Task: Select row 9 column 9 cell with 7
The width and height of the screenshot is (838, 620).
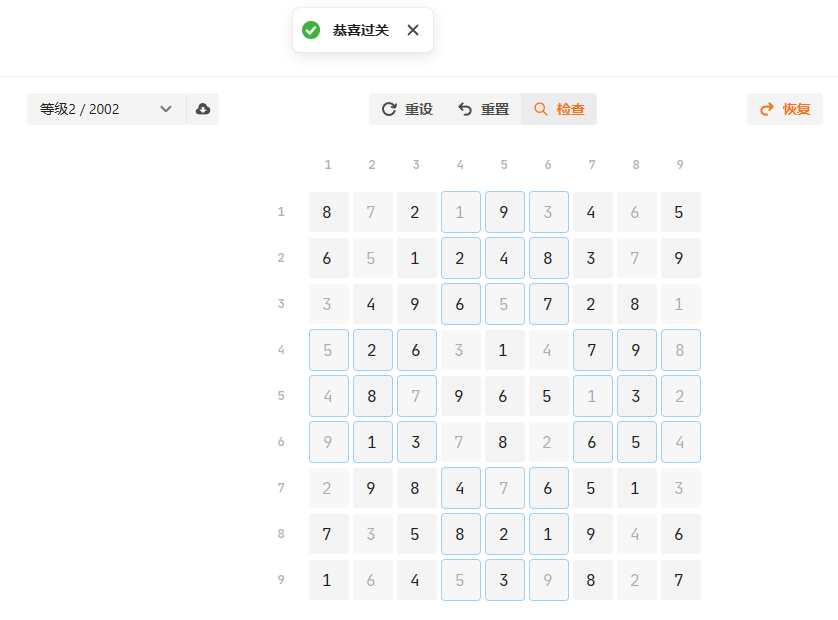Action: [x=680, y=580]
